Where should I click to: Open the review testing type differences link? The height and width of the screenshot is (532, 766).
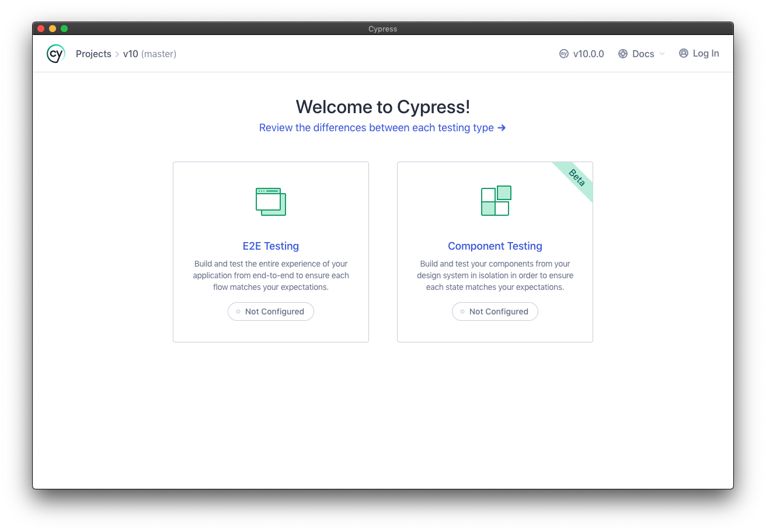click(377, 128)
